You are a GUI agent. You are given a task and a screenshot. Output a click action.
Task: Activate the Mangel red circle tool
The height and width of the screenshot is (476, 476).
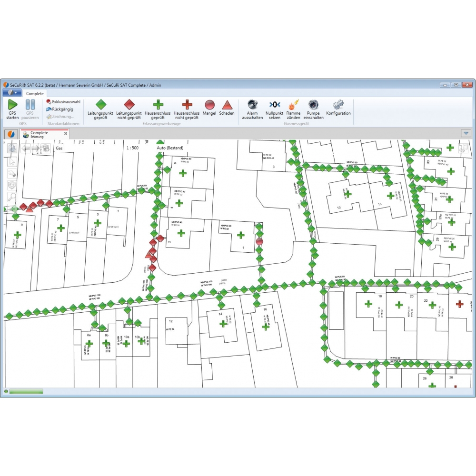click(x=209, y=108)
